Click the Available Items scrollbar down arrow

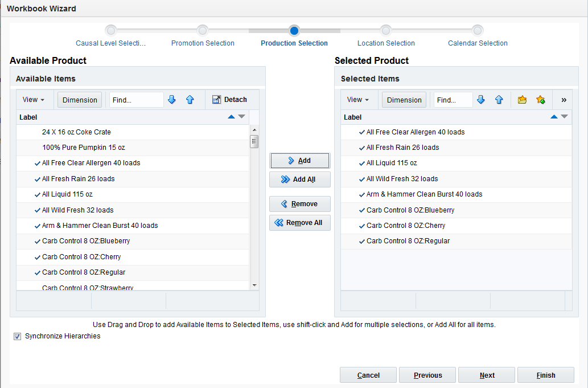(x=254, y=285)
